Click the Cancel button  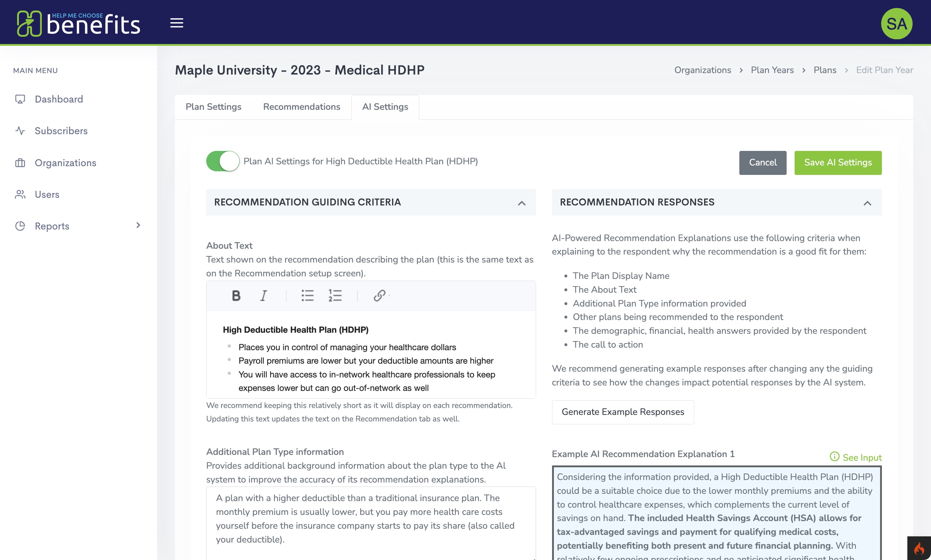pos(763,163)
